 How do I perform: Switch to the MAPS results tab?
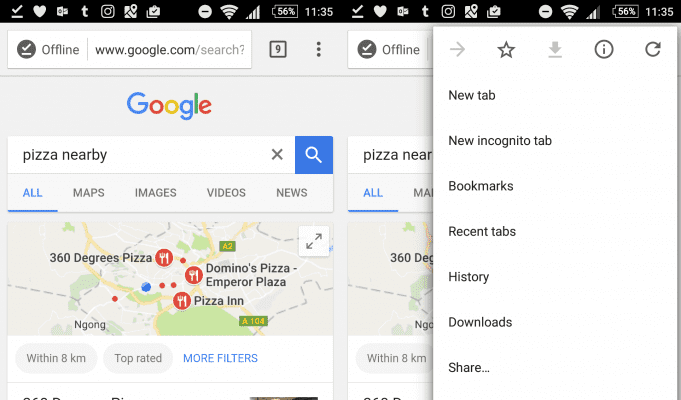89,193
